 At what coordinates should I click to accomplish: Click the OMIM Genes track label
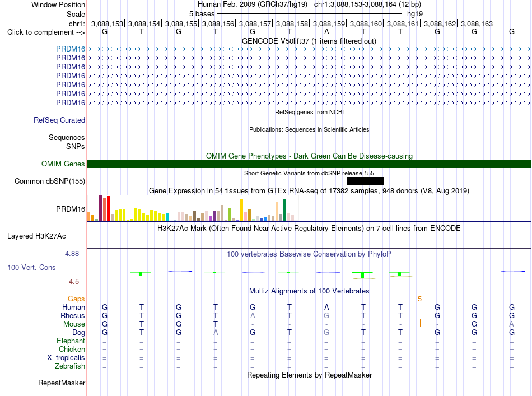[x=63, y=164]
